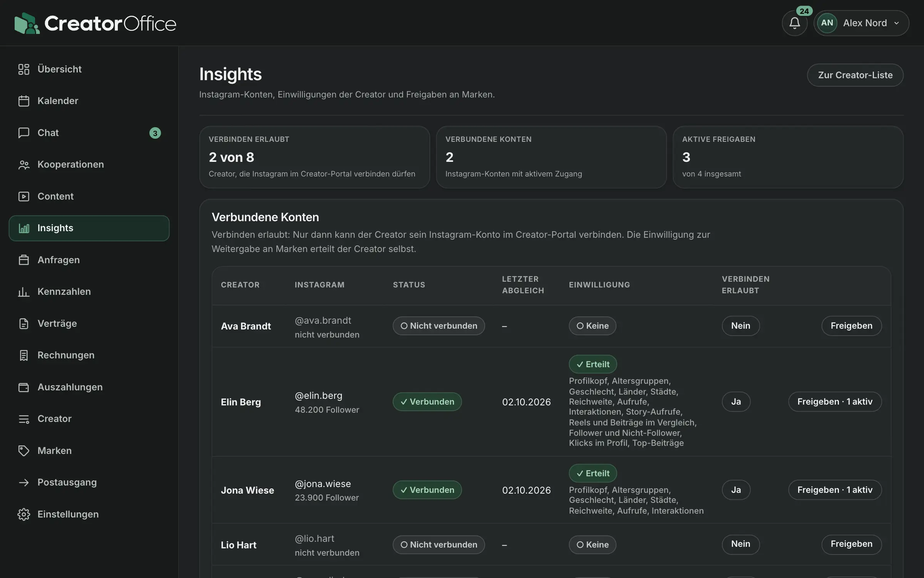Toggle Verbinden erlaubt Nein for Ava Brandt
The height and width of the screenshot is (578, 924).
740,326
